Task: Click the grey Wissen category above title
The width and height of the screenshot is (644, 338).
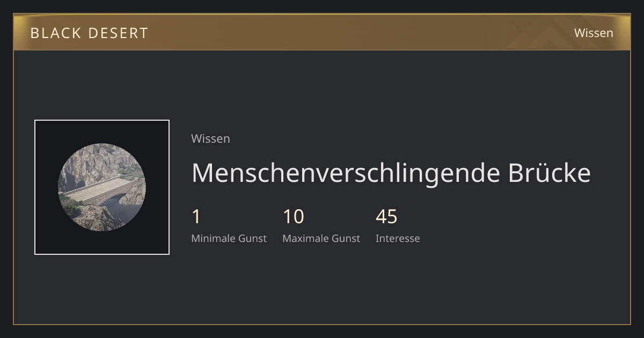Action: click(210, 138)
